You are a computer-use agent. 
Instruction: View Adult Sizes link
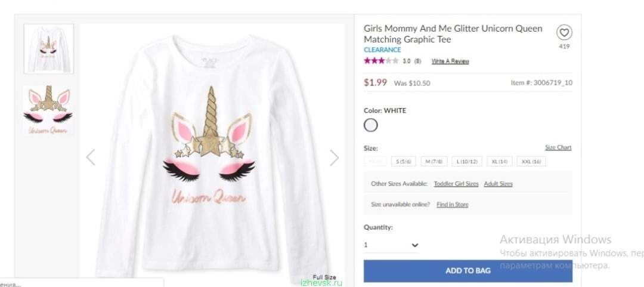(498, 184)
